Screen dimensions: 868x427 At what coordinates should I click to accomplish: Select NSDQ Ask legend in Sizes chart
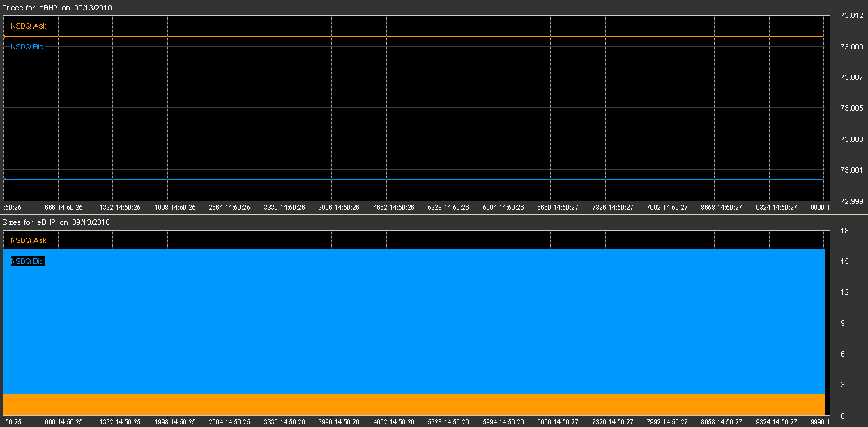click(29, 240)
